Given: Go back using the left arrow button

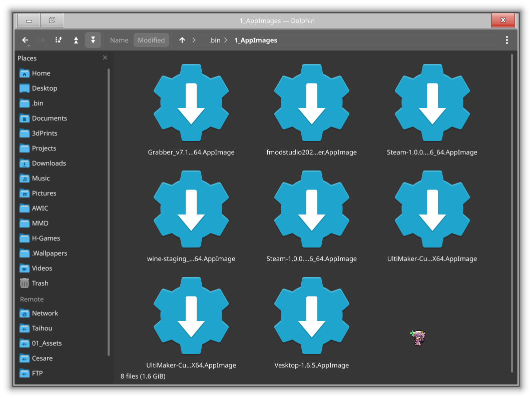Looking at the screenshot, I should 25,40.
